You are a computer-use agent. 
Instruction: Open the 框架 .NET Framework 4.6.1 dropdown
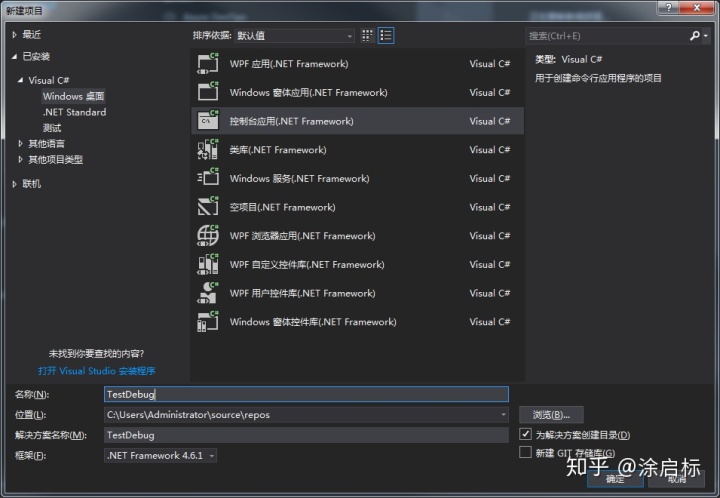tap(160, 455)
